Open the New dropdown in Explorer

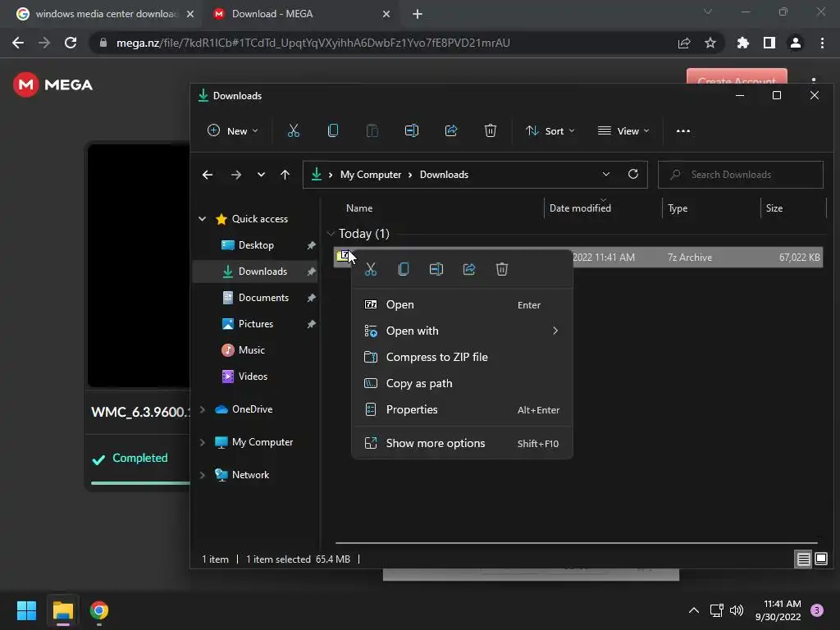point(232,130)
